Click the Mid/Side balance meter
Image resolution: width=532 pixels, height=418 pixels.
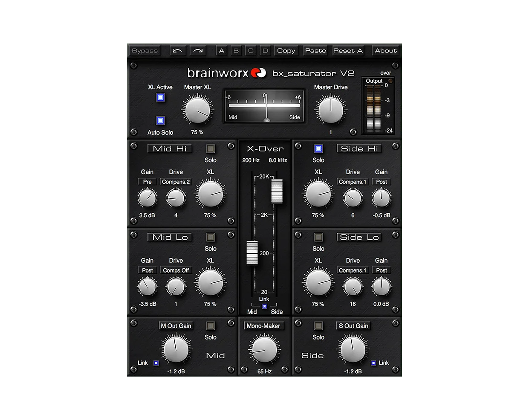point(264,106)
